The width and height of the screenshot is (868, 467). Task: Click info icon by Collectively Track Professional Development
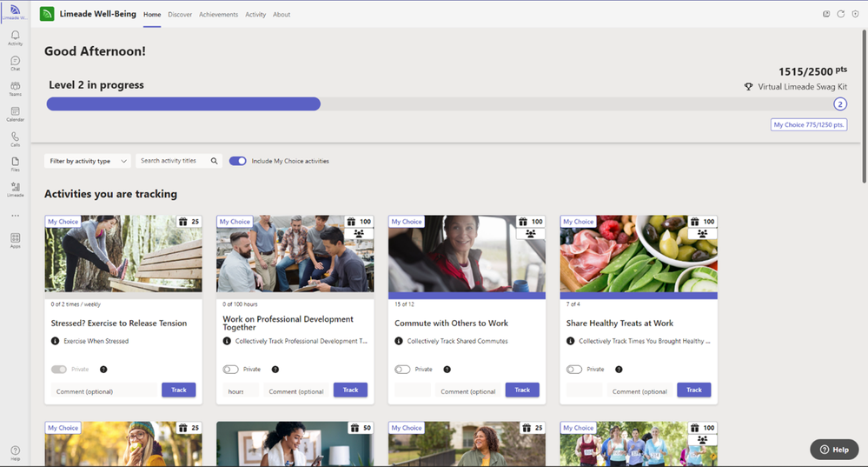[x=227, y=341]
